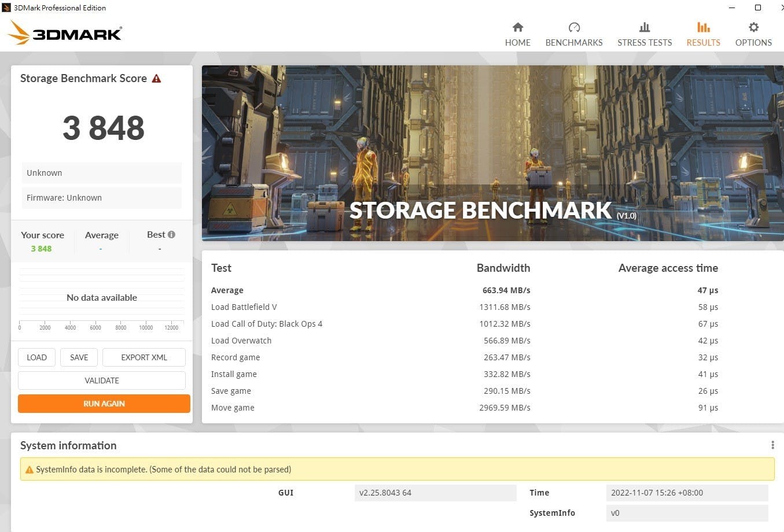Click the No data available chart text

[102, 298]
